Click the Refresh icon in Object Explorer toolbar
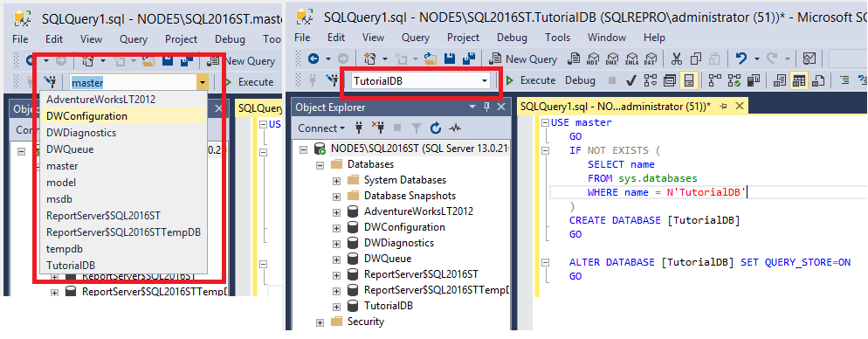868x339 pixels. [436, 128]
